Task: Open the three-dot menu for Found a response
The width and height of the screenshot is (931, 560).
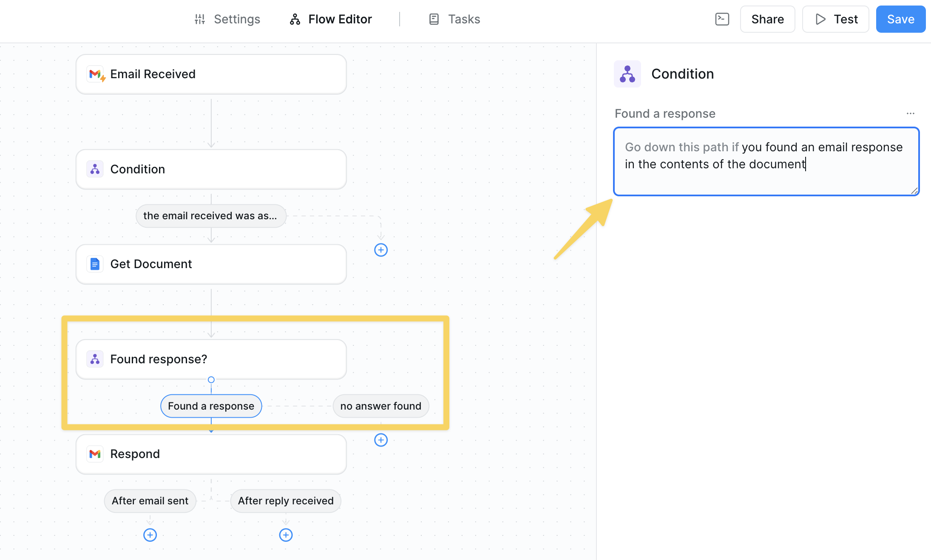Action: (910, 113)
